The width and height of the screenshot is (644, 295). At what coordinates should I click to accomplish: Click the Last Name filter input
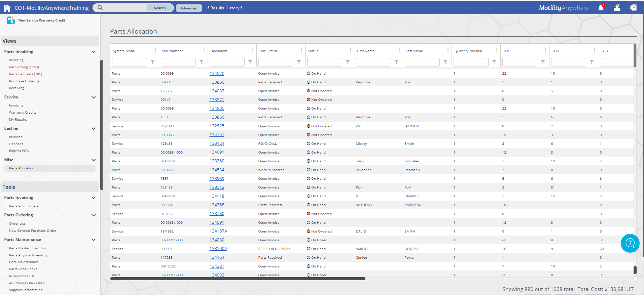(422, 62)
